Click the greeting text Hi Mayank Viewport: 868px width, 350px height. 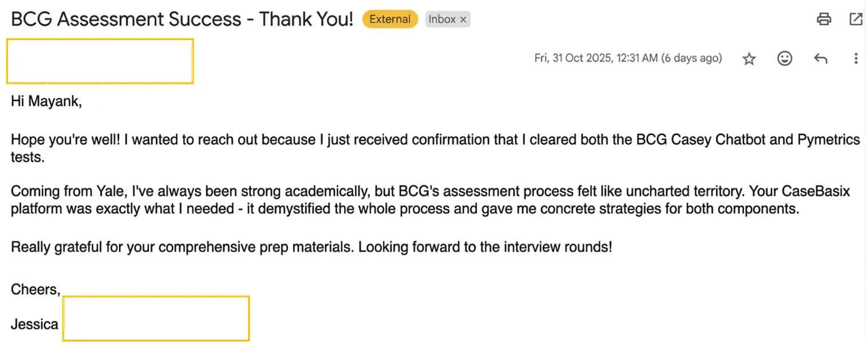[46, 102]
